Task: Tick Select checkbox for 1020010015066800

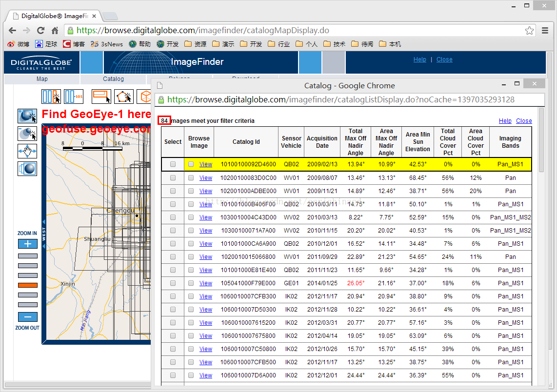Action: [173, 257]
